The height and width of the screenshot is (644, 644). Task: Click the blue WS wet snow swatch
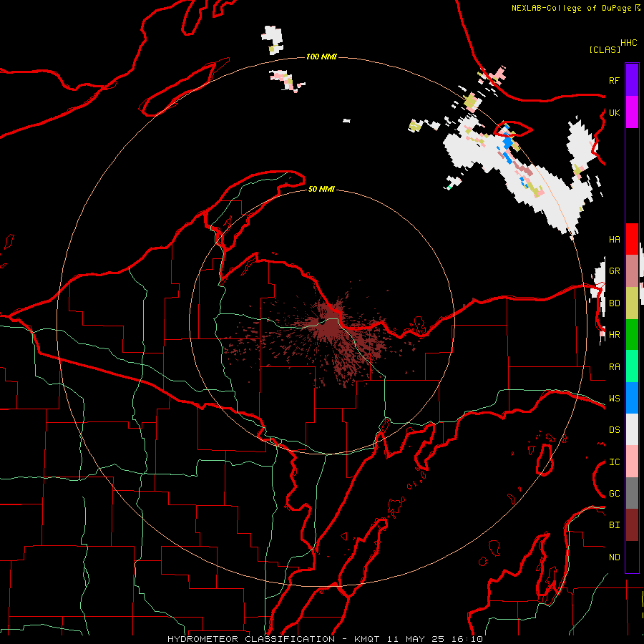click(632, 398)
